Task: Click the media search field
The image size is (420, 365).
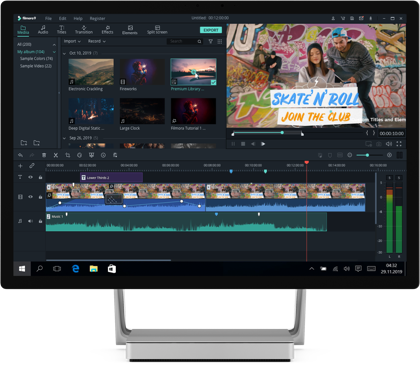Action: [x=185, y=41]
